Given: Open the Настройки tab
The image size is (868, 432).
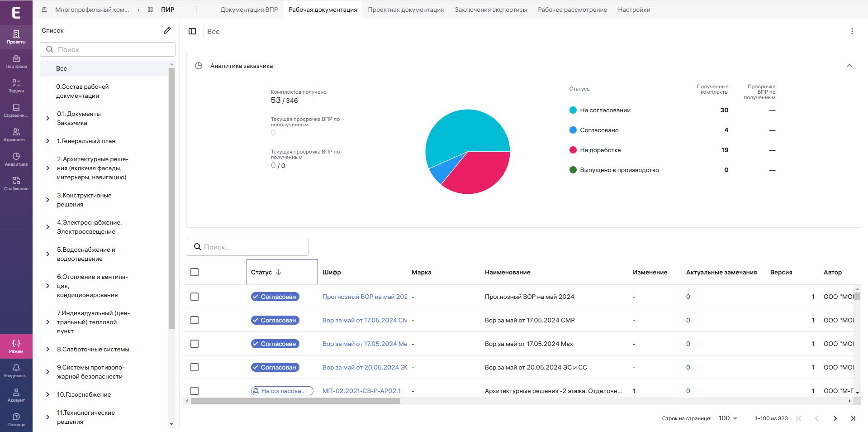Looking at the screenshot, I should 634,10.
